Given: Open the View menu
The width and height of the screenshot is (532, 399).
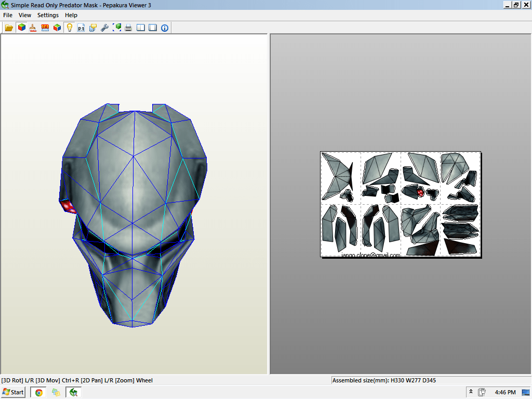Looking at the screenshot, I should point(25,15).
